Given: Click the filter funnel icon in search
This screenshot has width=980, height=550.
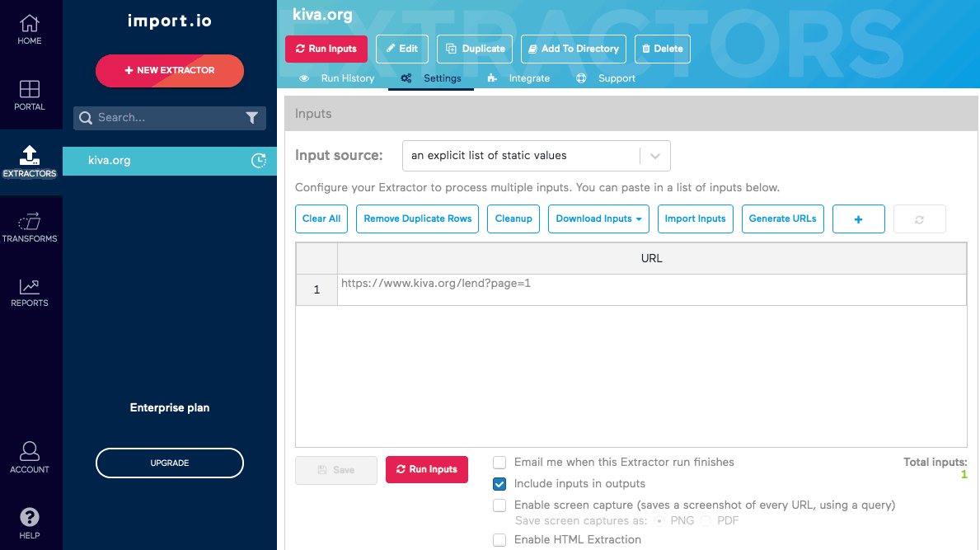Looking at the screenshot, I should pos(252,118).
